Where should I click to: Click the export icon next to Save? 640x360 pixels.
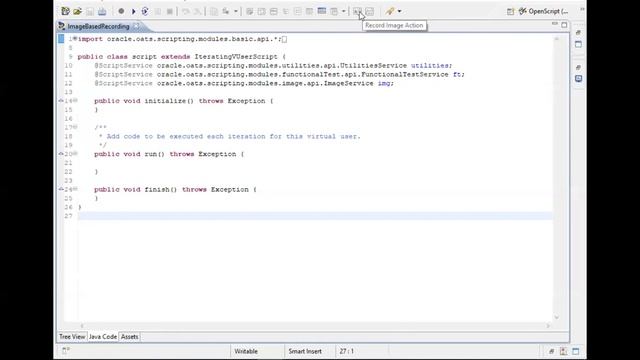pyautogui.click(x=102, y=11)
